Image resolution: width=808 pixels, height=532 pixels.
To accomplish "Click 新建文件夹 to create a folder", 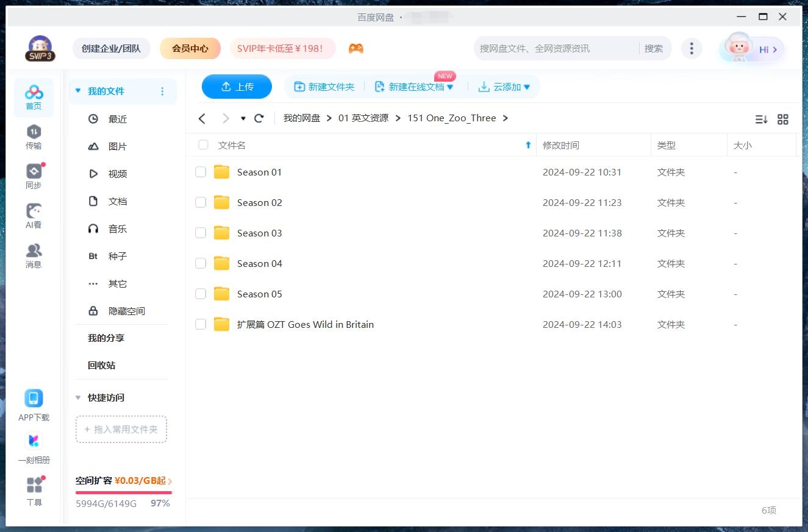I will pyautogui.click(x=323, y=87).
